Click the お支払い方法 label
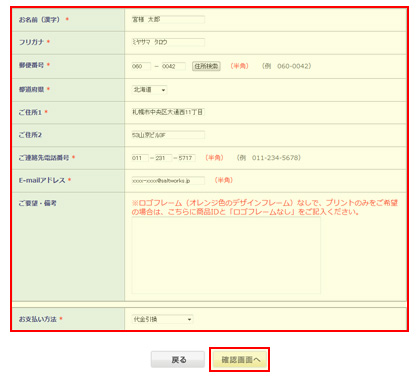The image size is (419, 379). click(x=38, y=319)
